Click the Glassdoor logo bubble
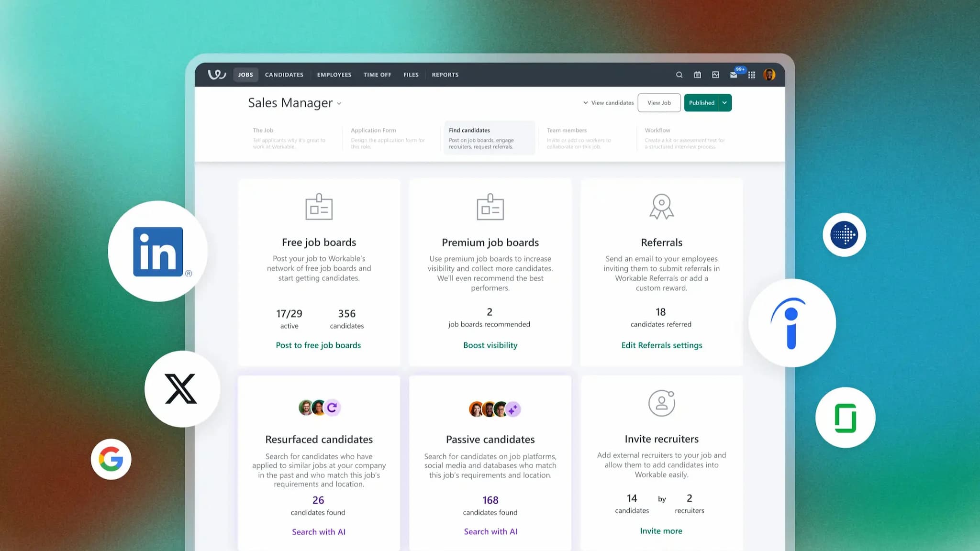The width and height of the screenshot is (980, 551). [846, 418]
